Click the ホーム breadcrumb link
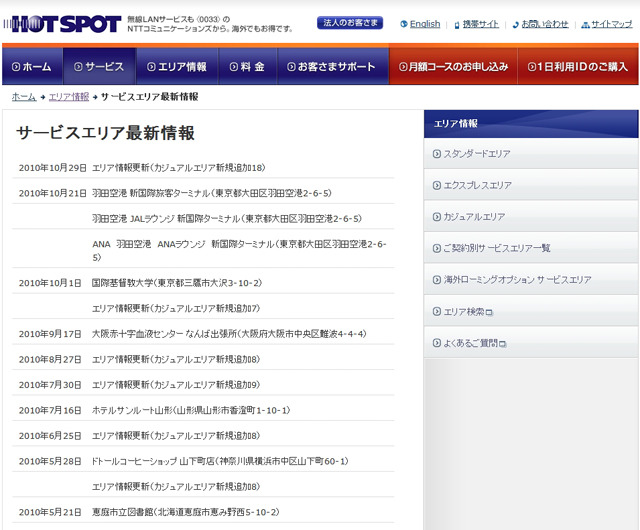640x530 pixels. 24,97
